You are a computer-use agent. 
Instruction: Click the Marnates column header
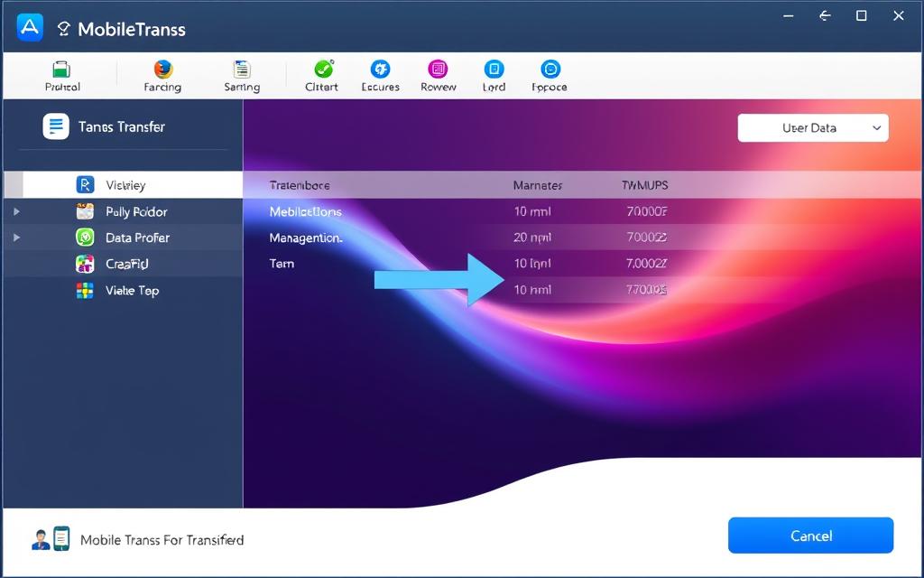pyautogui.click(x=538, y=185)
